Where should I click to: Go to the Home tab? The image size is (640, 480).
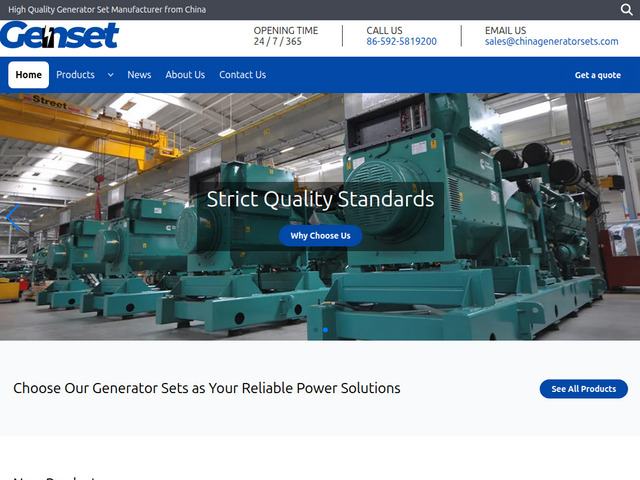pyautogui.click(x=29, y=75)
